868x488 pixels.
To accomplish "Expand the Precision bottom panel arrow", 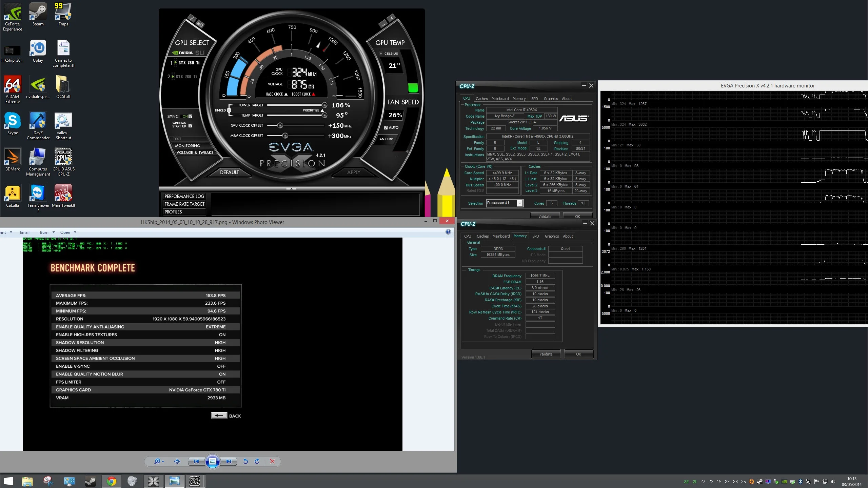I will click(291, 188).
